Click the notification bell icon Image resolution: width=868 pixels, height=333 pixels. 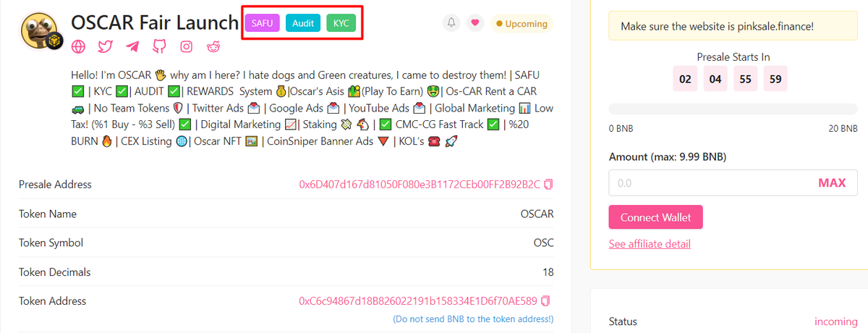pyautogui.click(x=451, y=23)
